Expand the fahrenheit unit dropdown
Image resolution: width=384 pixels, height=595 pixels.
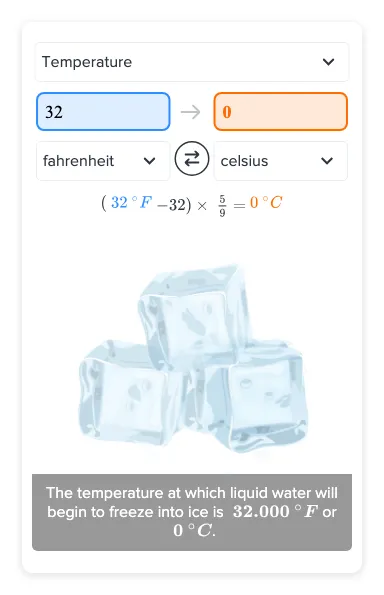click(x=103, y=161)
